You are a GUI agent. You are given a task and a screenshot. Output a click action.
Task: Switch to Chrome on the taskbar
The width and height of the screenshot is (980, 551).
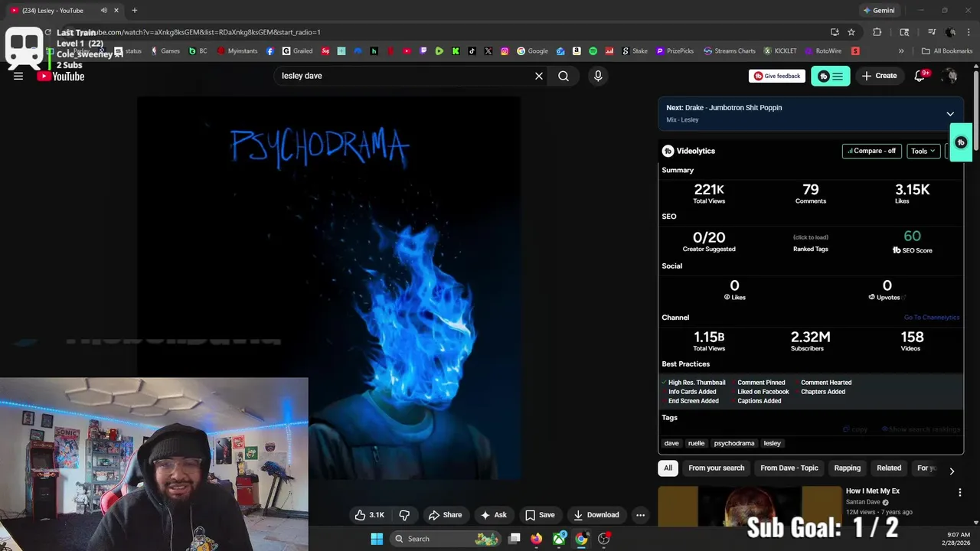click(x=582, y=539)
